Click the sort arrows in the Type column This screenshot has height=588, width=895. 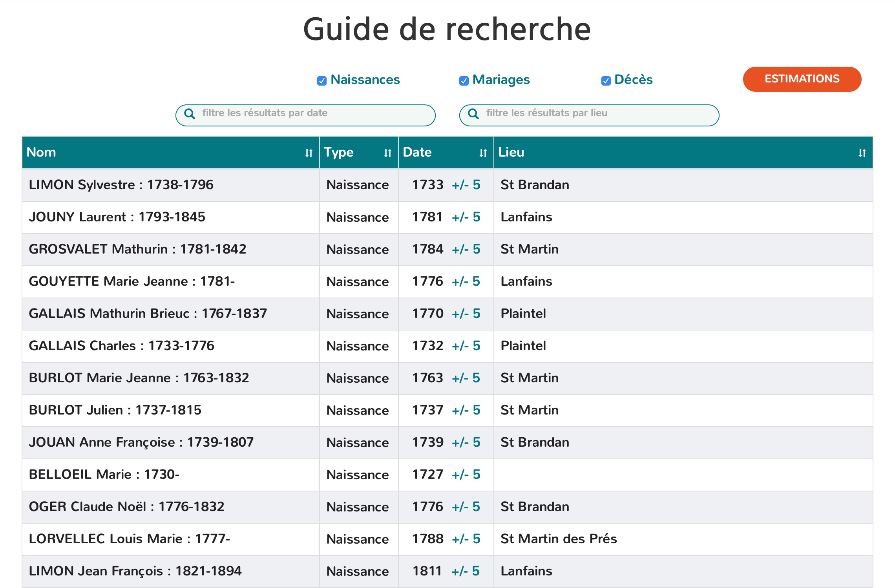click(388, 153)
